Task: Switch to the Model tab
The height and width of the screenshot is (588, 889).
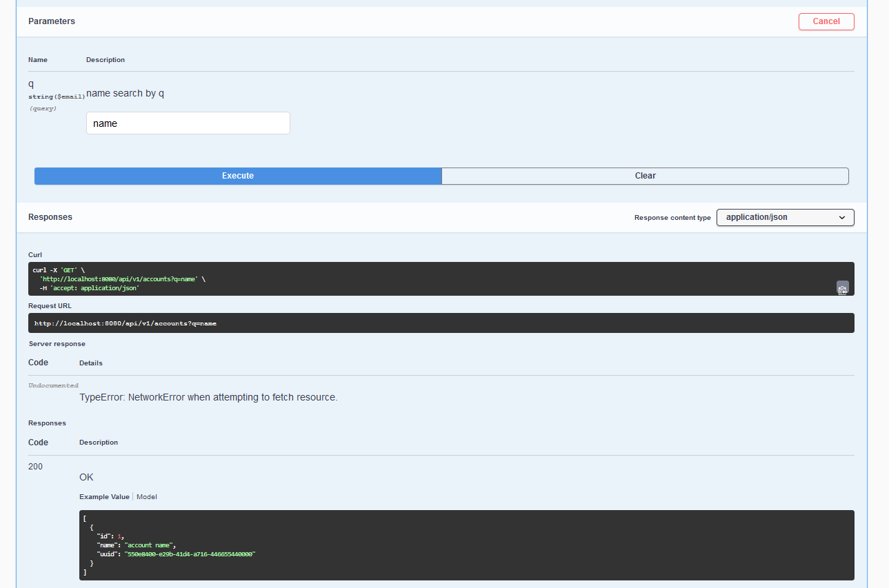Action: 147,497
